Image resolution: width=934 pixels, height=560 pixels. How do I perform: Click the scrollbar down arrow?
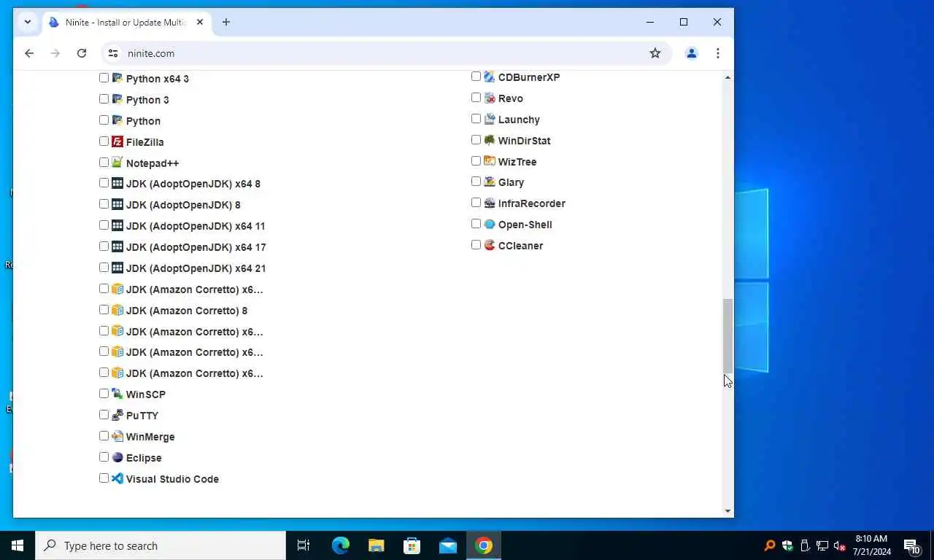pos(727,511)
